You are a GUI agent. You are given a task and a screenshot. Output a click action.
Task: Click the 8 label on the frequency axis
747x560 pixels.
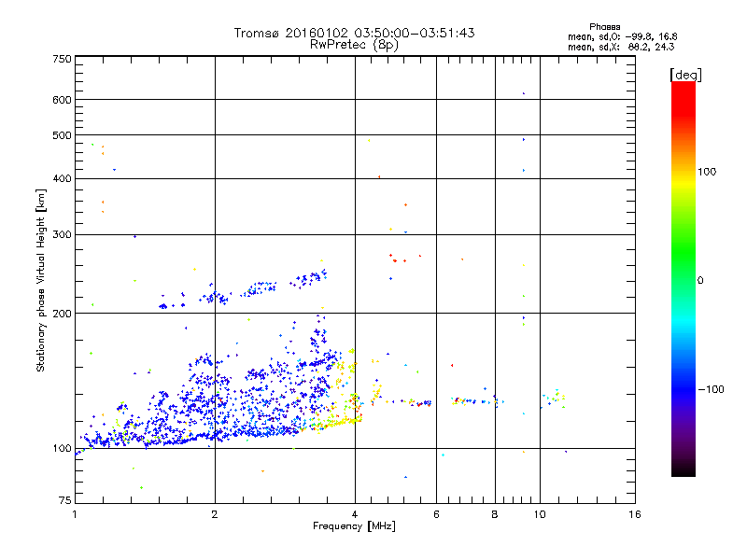click(495, 514)
